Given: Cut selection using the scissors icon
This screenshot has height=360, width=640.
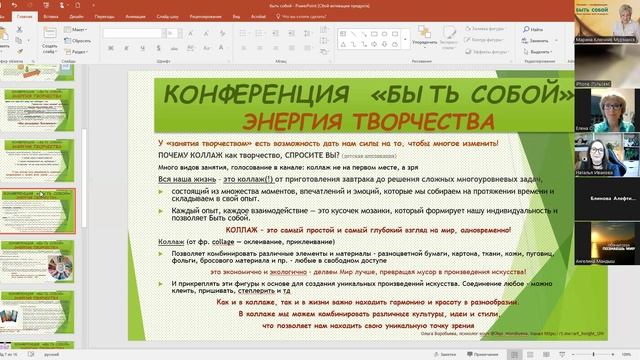Looking at the screenshot, I should (19, 30).
